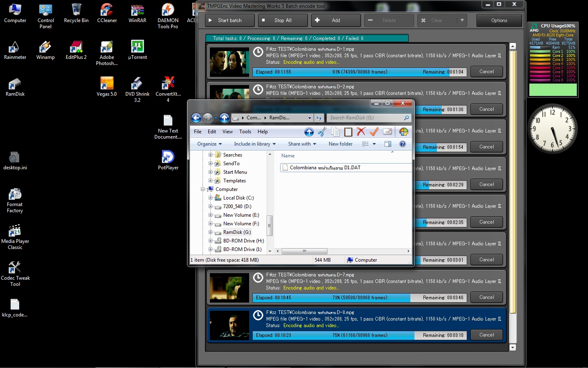
Task: Open Explorer help question mark icon
Action: [x=403, y=144]
